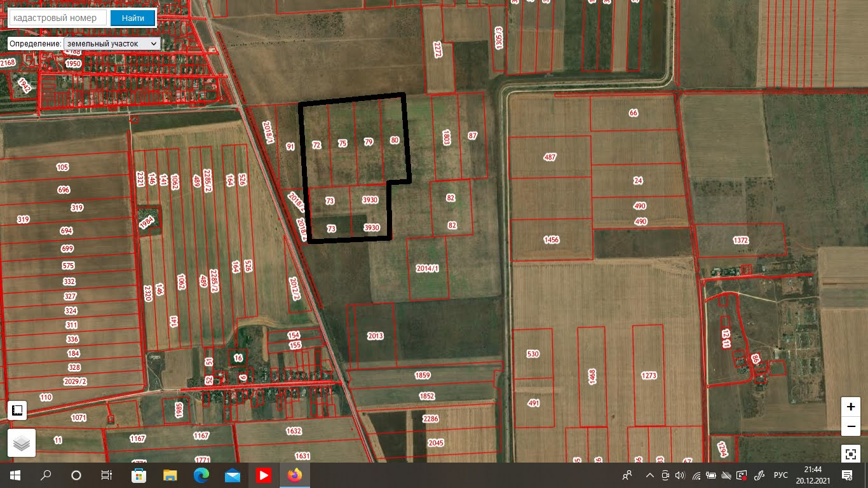Viewport: 868px width, 488px height.
Task: Select the parcel labeled 1071
Action: click(79, 417)
